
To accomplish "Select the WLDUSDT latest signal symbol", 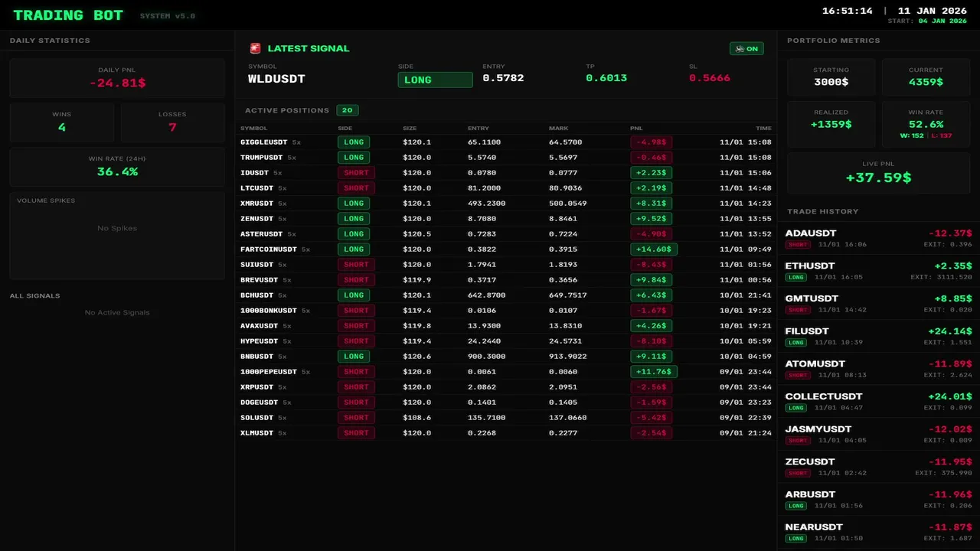I will (x=276, y=79).
